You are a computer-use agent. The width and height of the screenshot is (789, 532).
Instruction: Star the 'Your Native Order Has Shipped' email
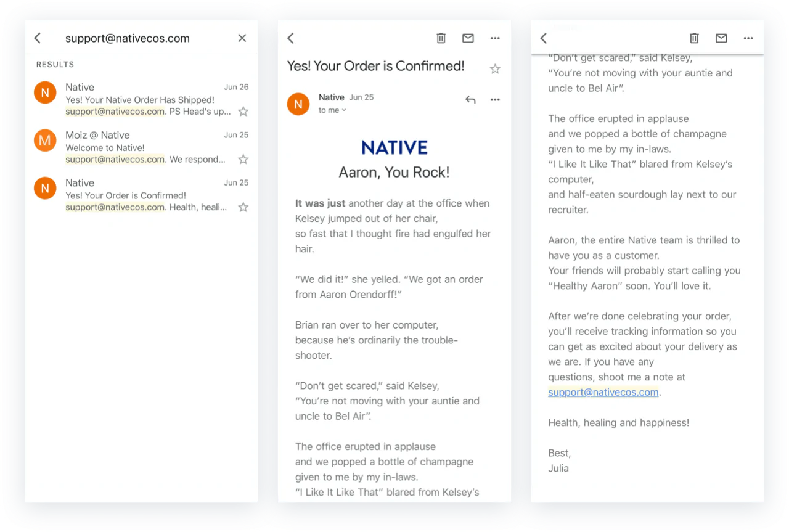pos(243,112)
